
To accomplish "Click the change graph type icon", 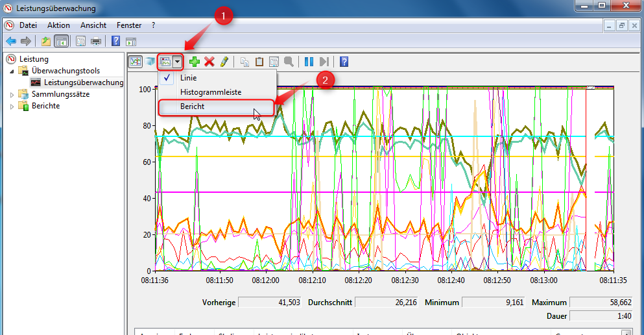I will tap(165, 62).
